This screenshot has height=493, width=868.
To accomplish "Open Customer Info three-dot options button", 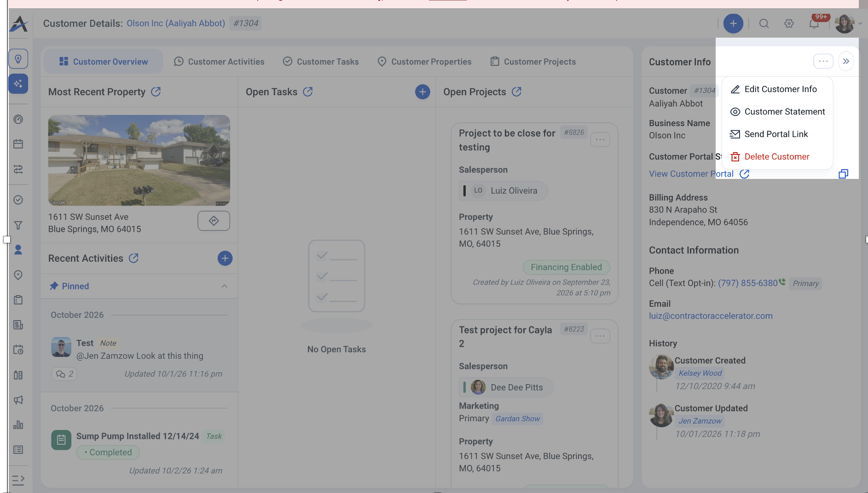I will [823, 61].
